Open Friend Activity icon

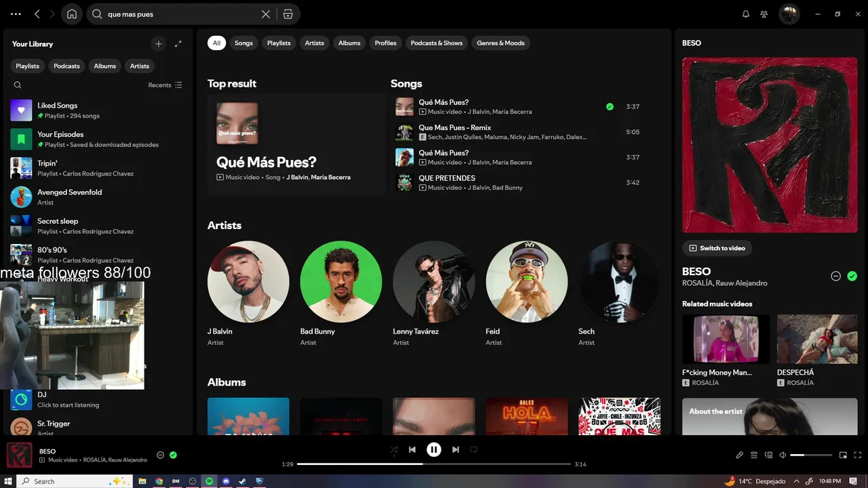[x=764, y=14]
